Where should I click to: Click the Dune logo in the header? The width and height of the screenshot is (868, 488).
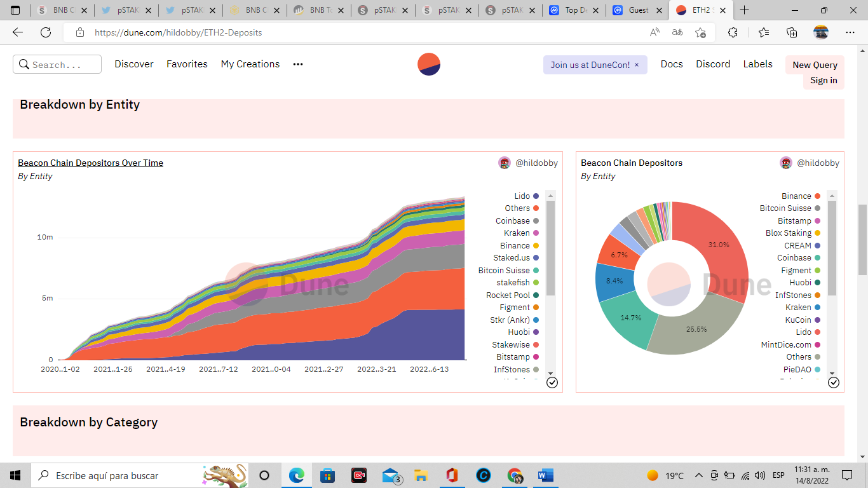coord(429,64)
